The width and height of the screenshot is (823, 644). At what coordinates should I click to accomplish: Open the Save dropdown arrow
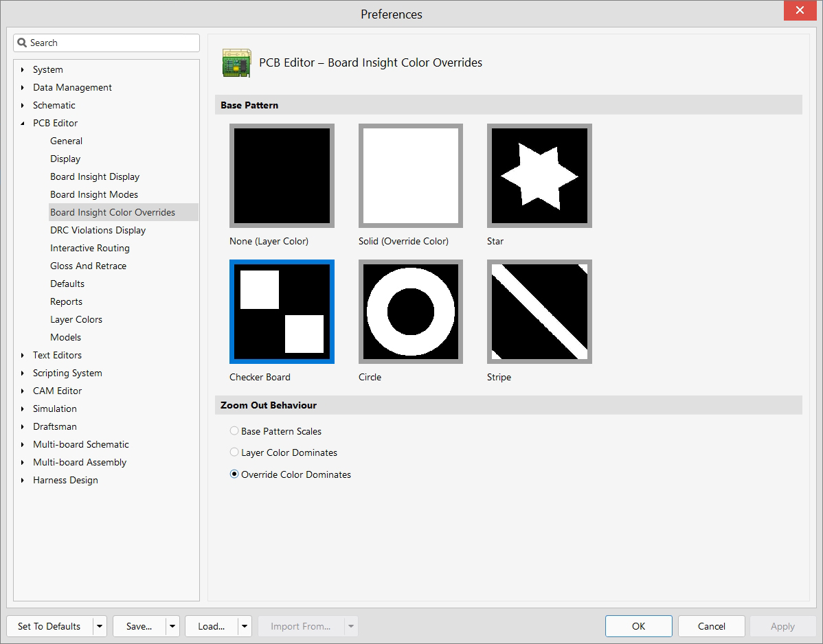(172, 626)
